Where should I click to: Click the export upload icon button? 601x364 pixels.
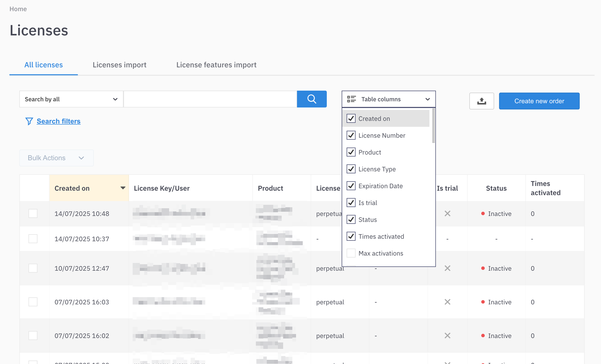pos(481,101)
